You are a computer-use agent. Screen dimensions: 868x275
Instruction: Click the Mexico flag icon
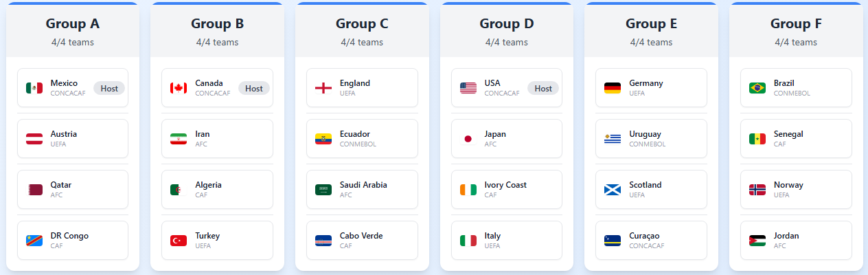34,88
